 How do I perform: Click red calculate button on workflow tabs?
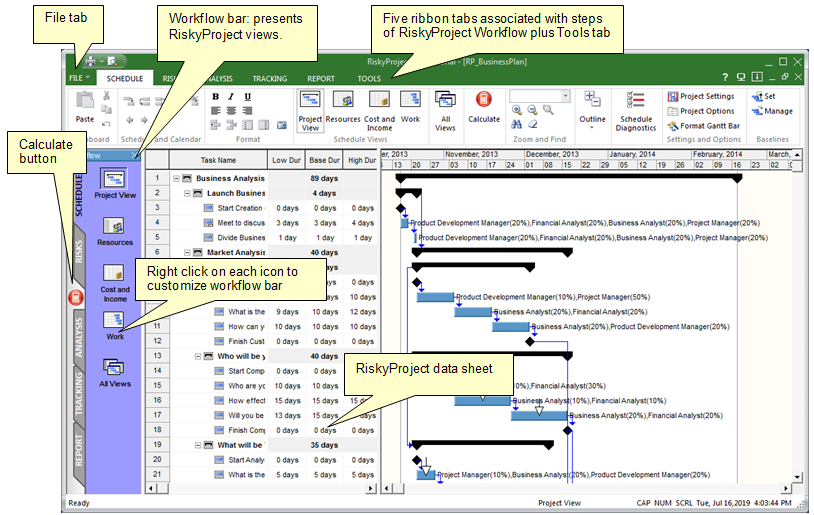coord(76,297)
